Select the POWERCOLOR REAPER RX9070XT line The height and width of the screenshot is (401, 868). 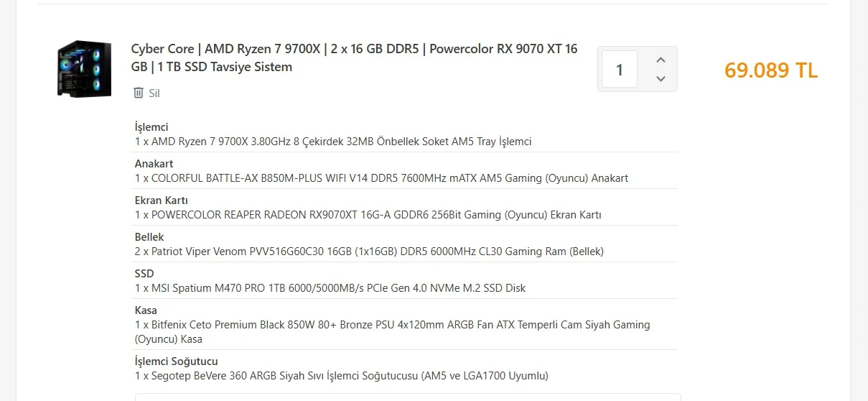pyautogui.click(x=368, y=215)
